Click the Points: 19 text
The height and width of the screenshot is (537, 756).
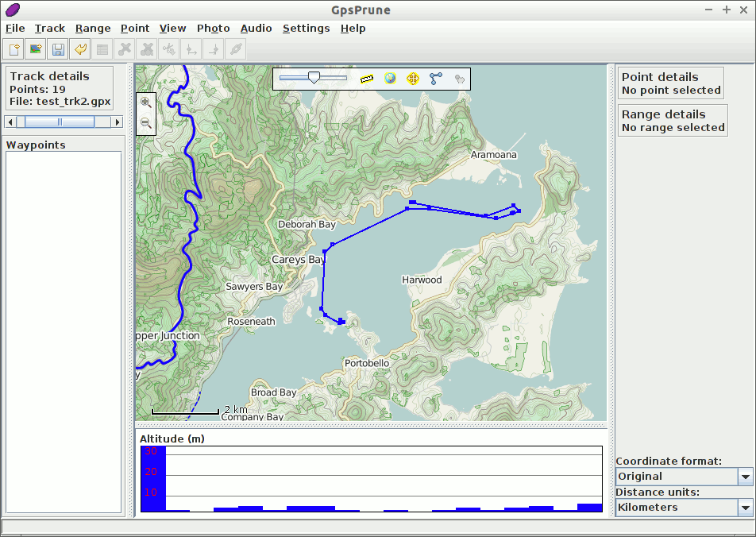[x=37, y=89]
